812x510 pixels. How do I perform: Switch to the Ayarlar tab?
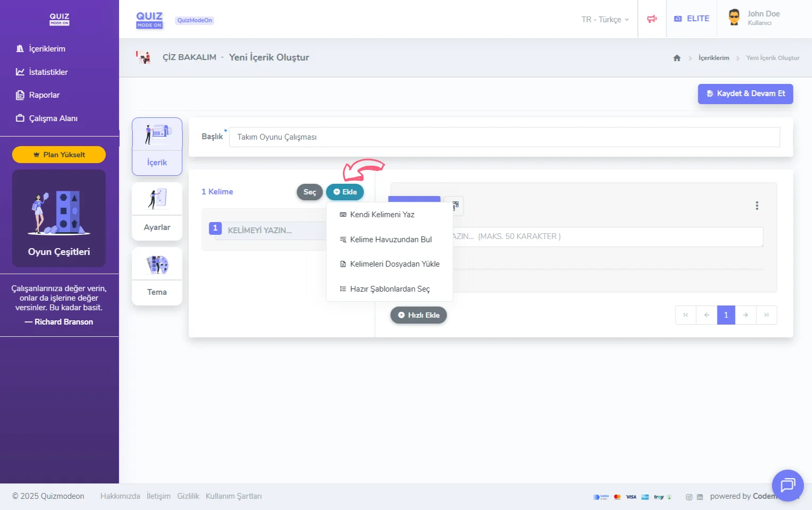[157, 211]
